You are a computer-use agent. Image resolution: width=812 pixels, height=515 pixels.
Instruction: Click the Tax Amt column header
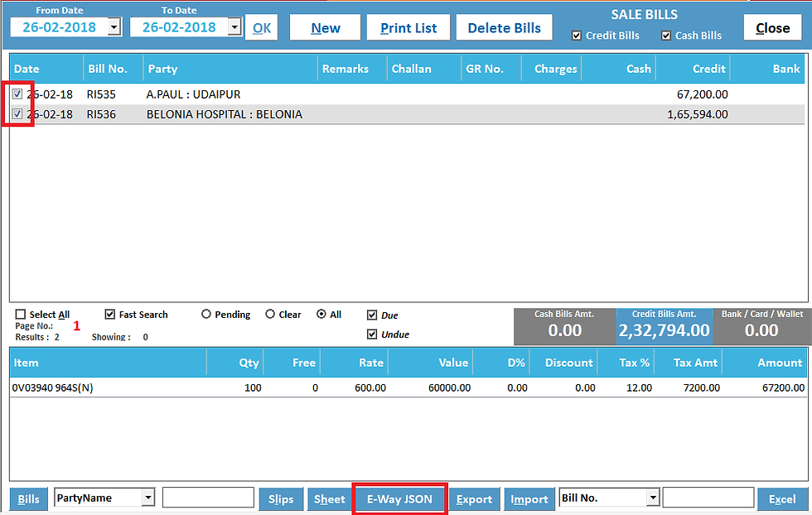pyautogui.click(x=689, y=363)
